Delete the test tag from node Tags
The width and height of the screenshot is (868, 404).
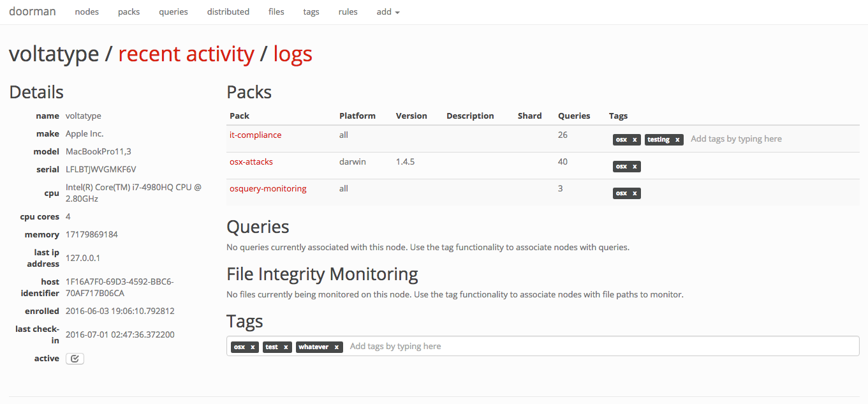click(286, 347)
